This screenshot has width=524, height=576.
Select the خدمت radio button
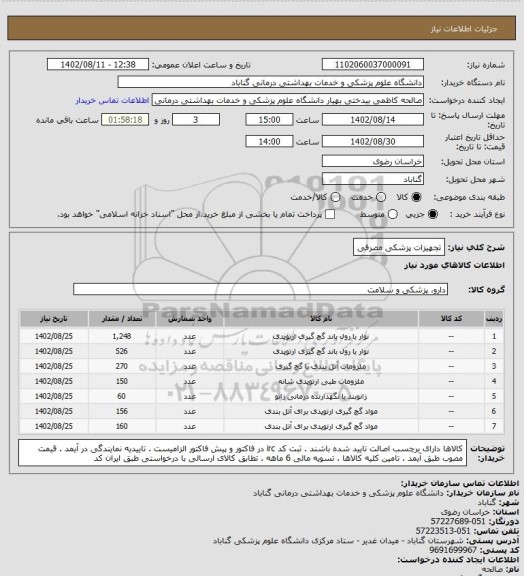381,197
